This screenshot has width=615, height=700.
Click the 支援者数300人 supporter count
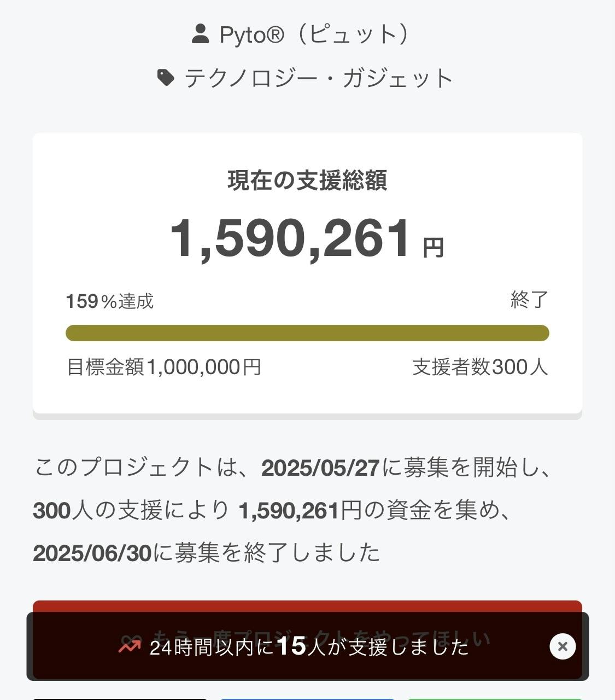tap(480, 367)
